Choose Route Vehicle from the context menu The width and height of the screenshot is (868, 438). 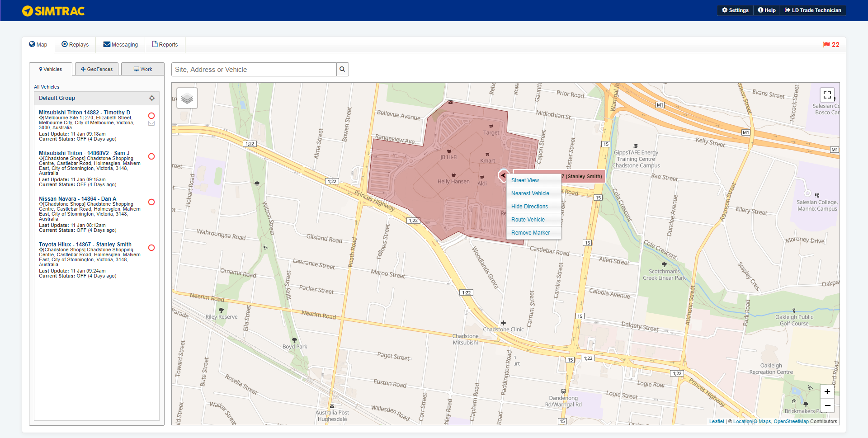[x=533, y=220]
